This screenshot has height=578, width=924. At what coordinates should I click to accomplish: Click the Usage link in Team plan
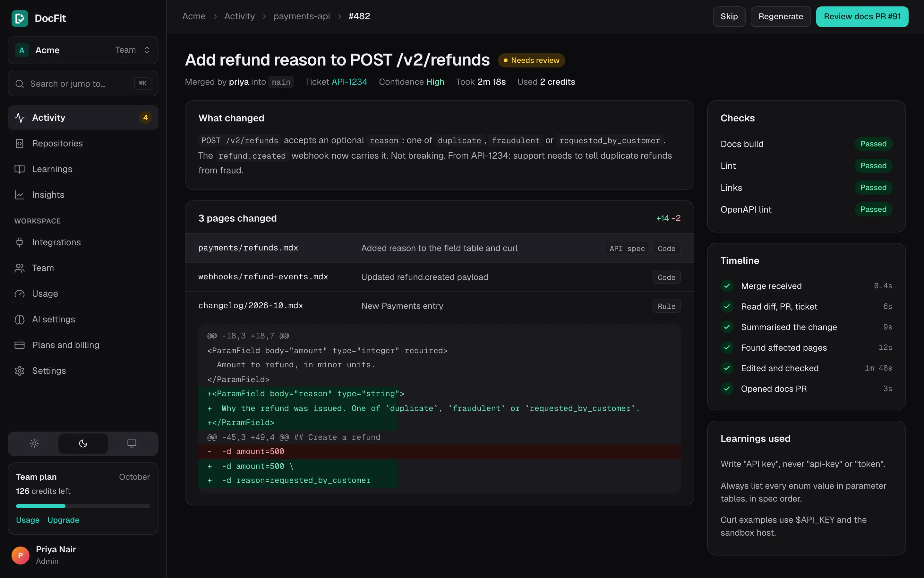(x=28, y=520)
